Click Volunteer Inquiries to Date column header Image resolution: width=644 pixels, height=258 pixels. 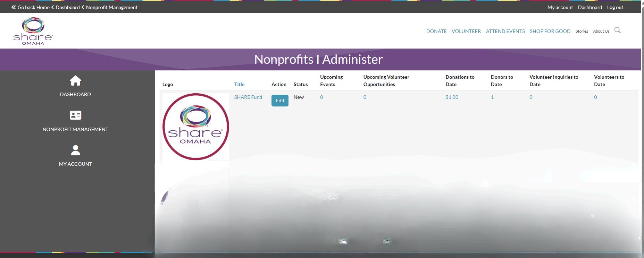tap(554, 80)
